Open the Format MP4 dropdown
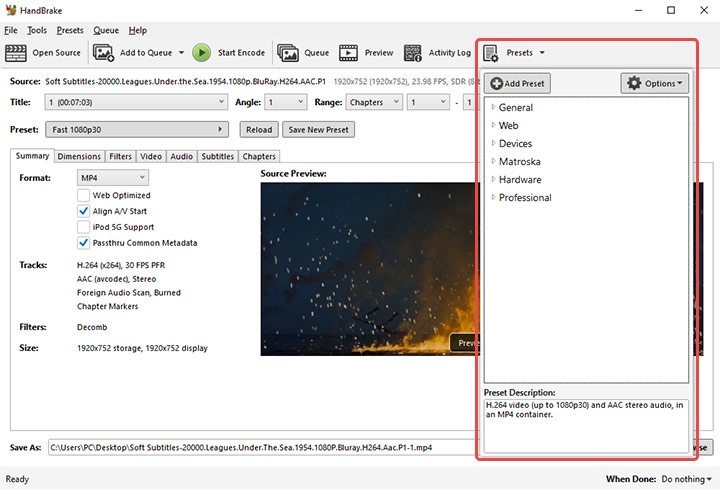Viewport: 720px width, 490px height. pyautogui.click(x=112, y=178)
